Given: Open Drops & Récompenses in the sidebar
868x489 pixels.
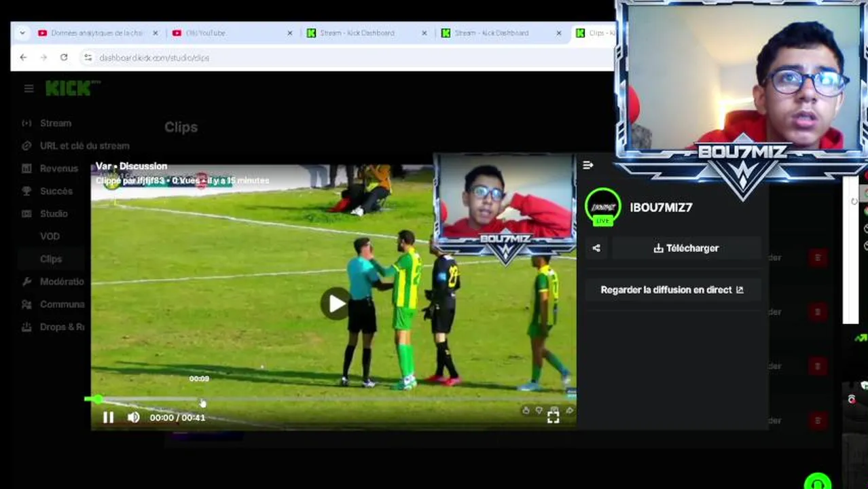Looking at the screenshot, I should (62, 327).
